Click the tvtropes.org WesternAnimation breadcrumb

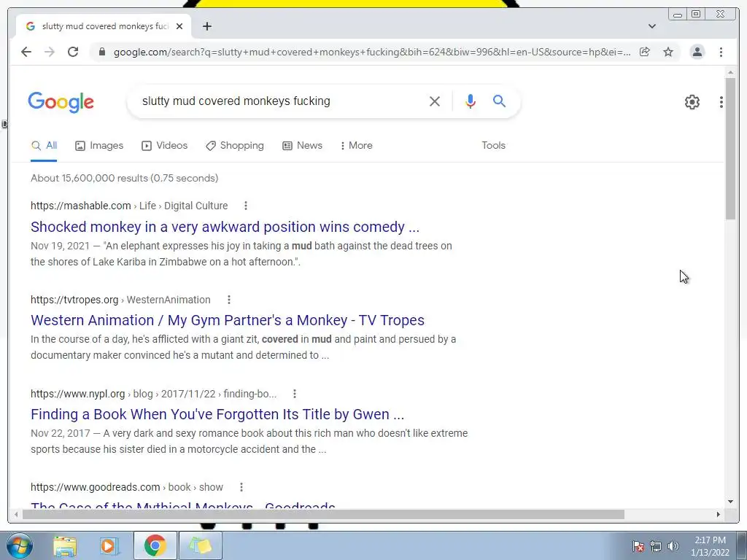tap(120, 300)
